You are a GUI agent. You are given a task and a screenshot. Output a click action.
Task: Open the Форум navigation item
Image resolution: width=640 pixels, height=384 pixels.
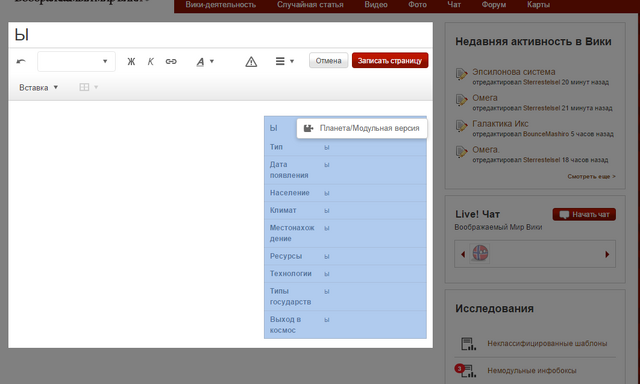(x=493, y=5)
